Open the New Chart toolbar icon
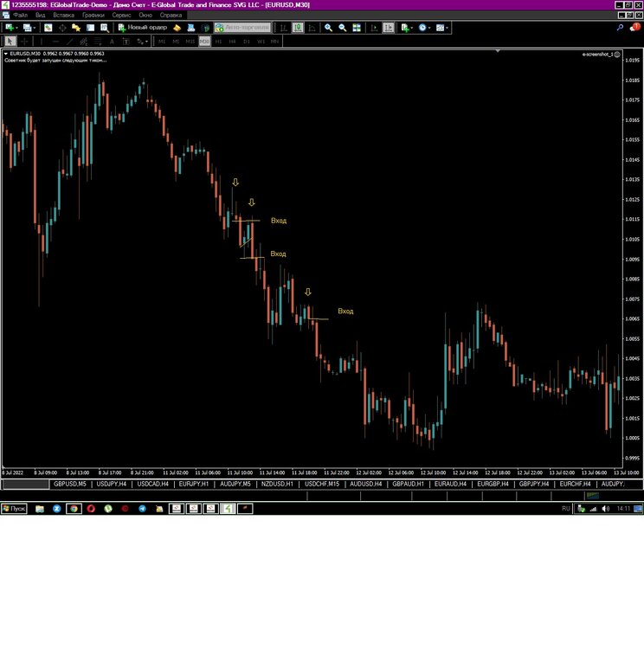Image resolution: width=644 pixels, height=649 pixels. [10, 28]
